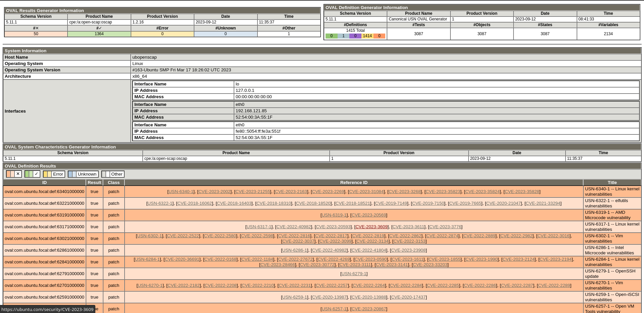The height and width of the screenshot is (313, 644).
Task: Click the ID column header
Action: (x=44, y=183)
